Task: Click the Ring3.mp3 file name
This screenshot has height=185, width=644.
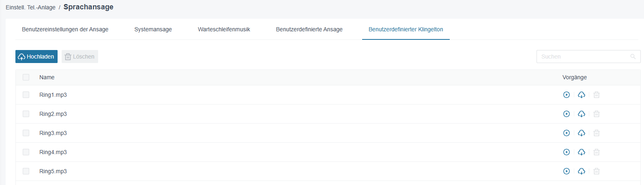Action: pyautogui.click(x=53, y=133)
